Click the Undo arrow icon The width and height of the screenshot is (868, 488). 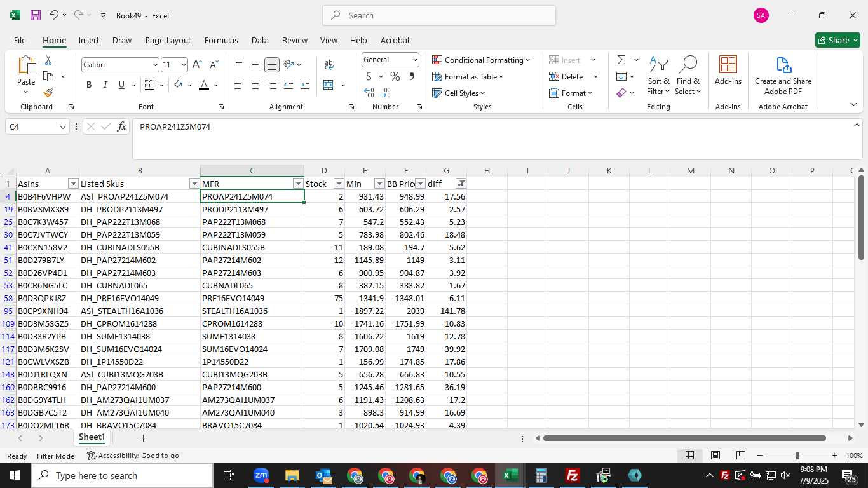point(54,15)
